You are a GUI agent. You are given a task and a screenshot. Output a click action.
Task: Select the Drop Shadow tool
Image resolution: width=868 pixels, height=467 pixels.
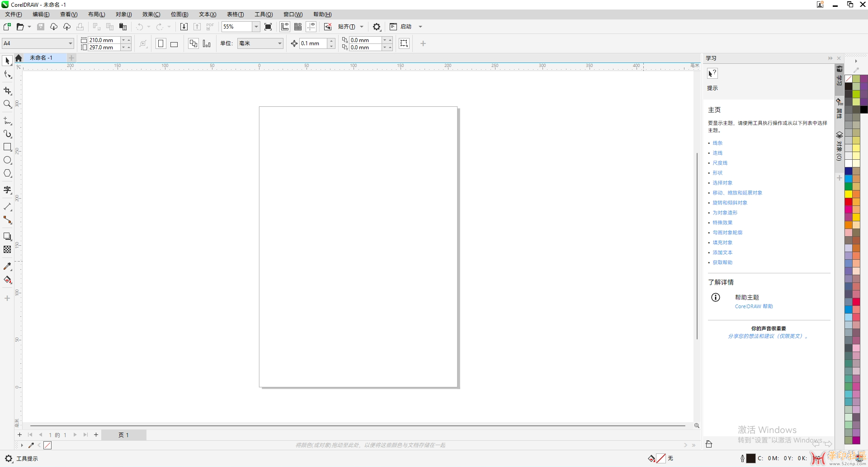tap(7, 237)
